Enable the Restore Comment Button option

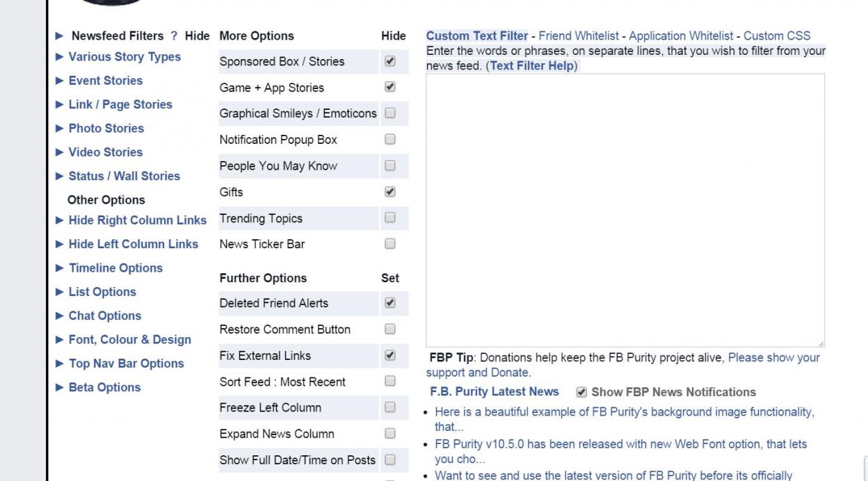[390, 329]
